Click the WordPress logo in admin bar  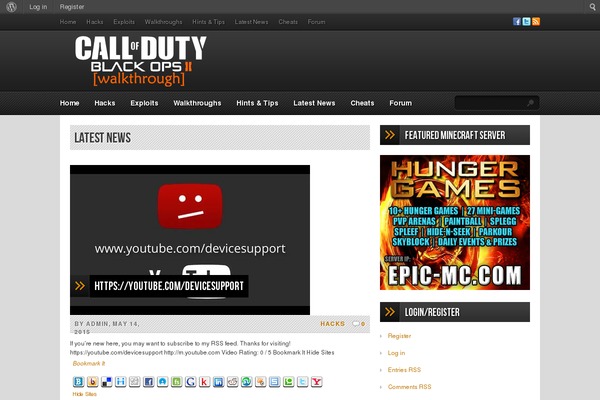pos(11,7)
